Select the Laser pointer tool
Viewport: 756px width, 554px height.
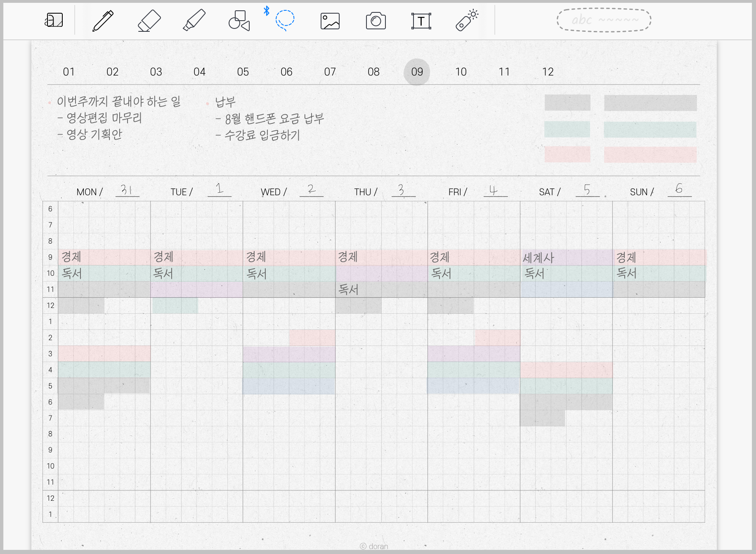pos(467,20)
